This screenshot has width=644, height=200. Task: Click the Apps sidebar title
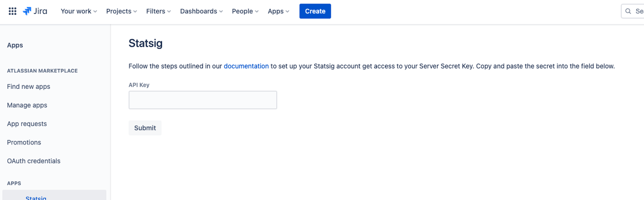pos(15,45)
